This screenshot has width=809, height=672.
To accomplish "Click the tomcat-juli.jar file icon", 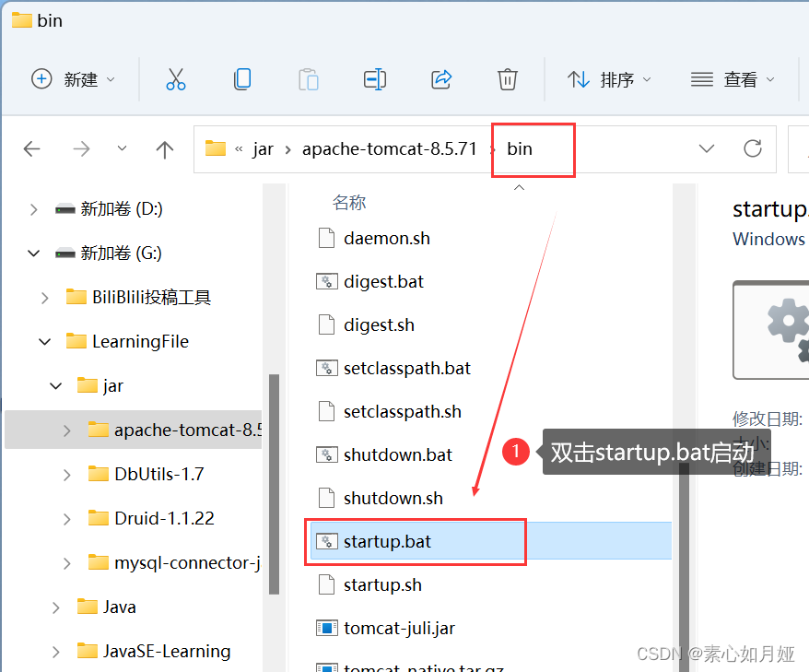I will pyautogui.click(x=326, y=629).
